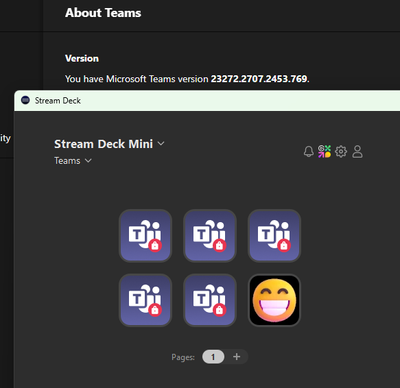Open the colorful Marketplace store icon
400x388 pixels.
pyautogui.click(x=324, y=152)
